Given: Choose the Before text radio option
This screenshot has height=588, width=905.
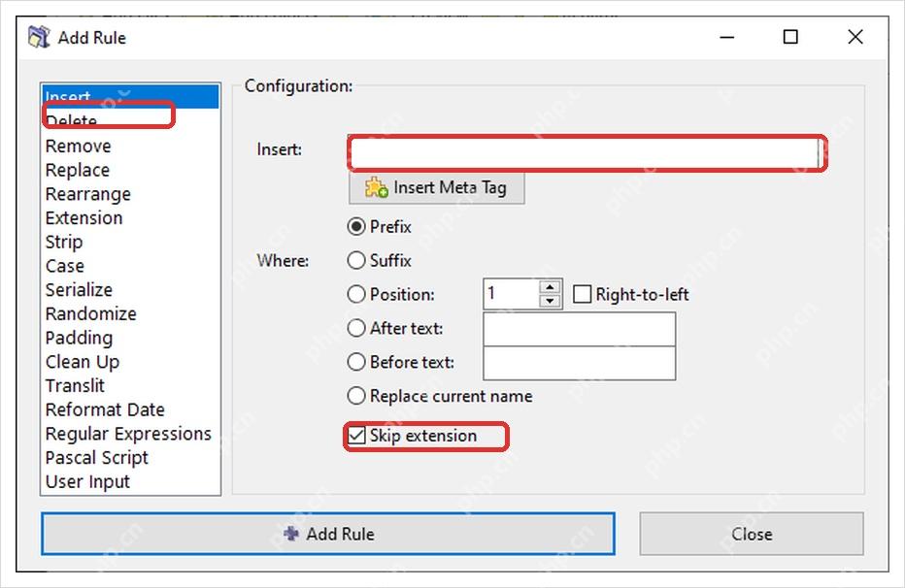Looking at the screenshot, I should coord(401,362).
